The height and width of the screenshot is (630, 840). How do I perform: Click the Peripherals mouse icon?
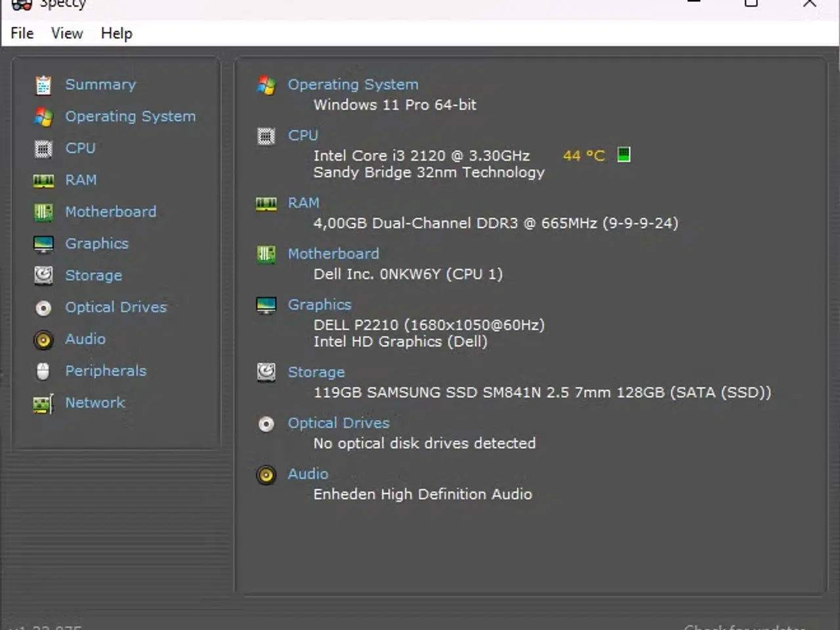click(43, 371)
